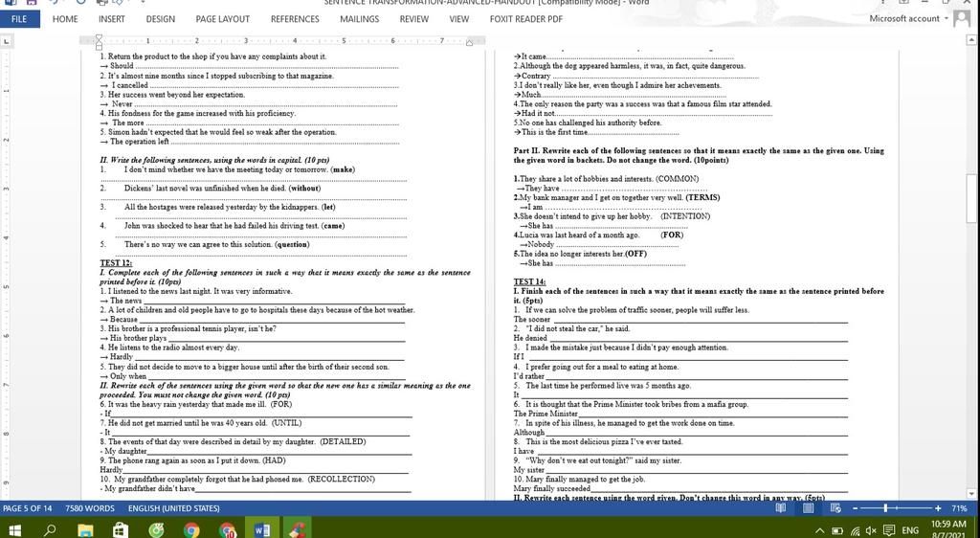
Task: Open the first Google Chrome taskbar icon
Action: [191, 530]
